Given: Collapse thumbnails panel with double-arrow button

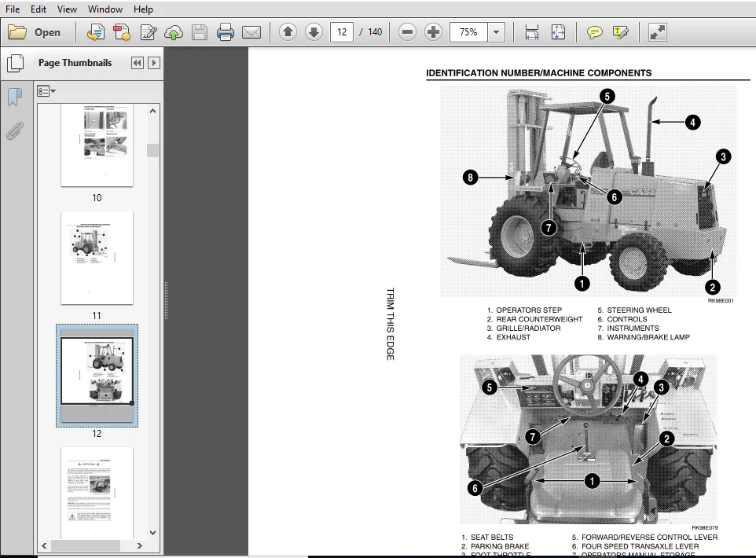Looking at the screenshot, I should 138,63.
